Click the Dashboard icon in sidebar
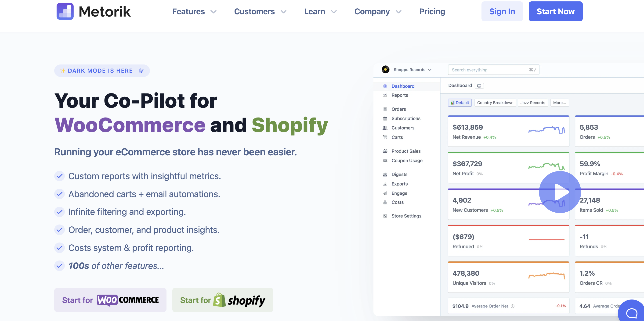 385,86
